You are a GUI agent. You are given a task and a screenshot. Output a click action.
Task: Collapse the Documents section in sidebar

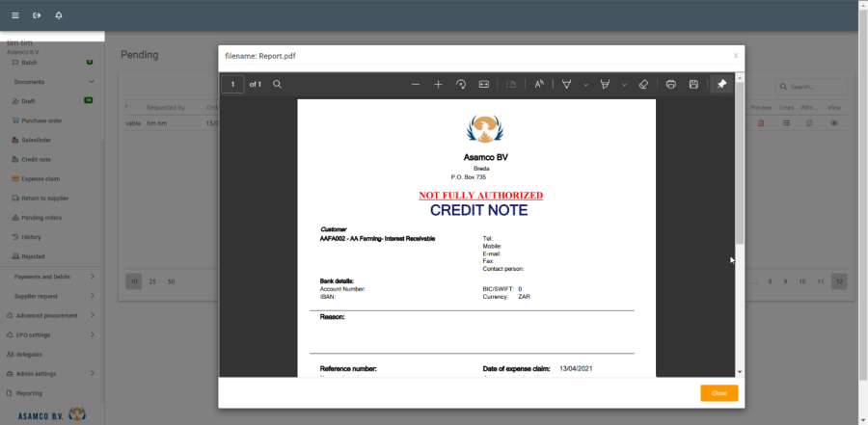tap(92, 82)
